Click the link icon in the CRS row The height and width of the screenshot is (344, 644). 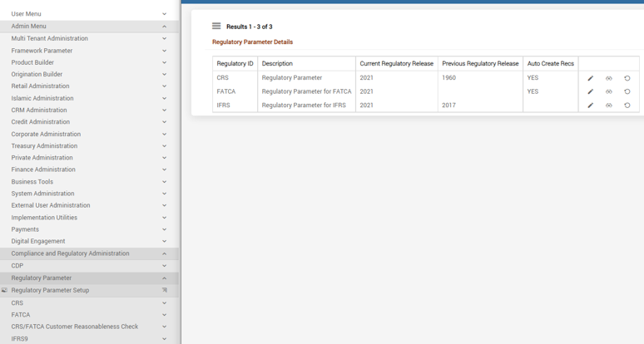point(609,78)
